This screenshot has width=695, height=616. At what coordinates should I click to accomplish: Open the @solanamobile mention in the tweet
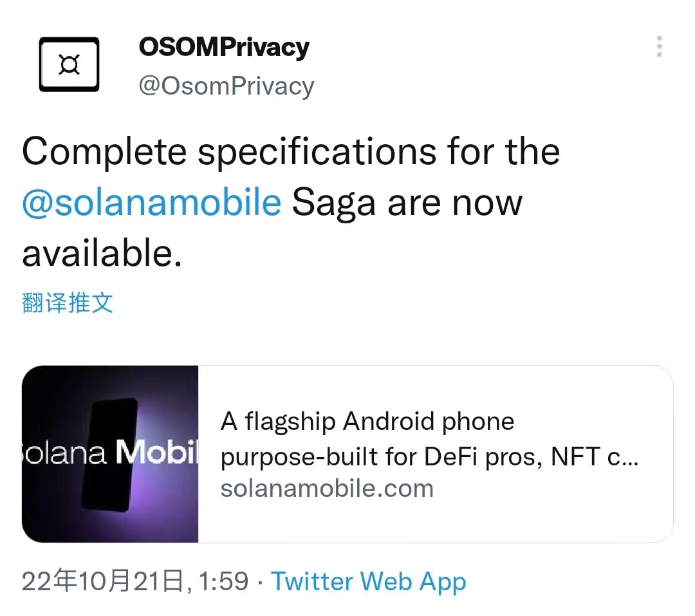(151, 201)
